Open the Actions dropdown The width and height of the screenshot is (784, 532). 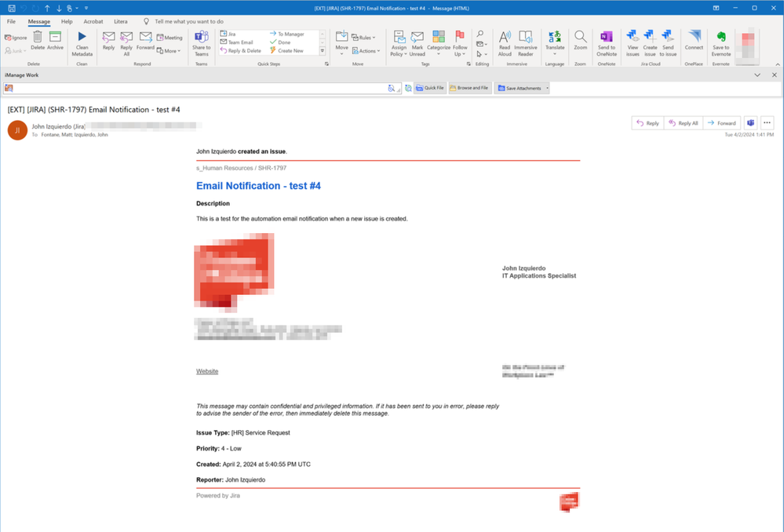[x=366, y=51]
